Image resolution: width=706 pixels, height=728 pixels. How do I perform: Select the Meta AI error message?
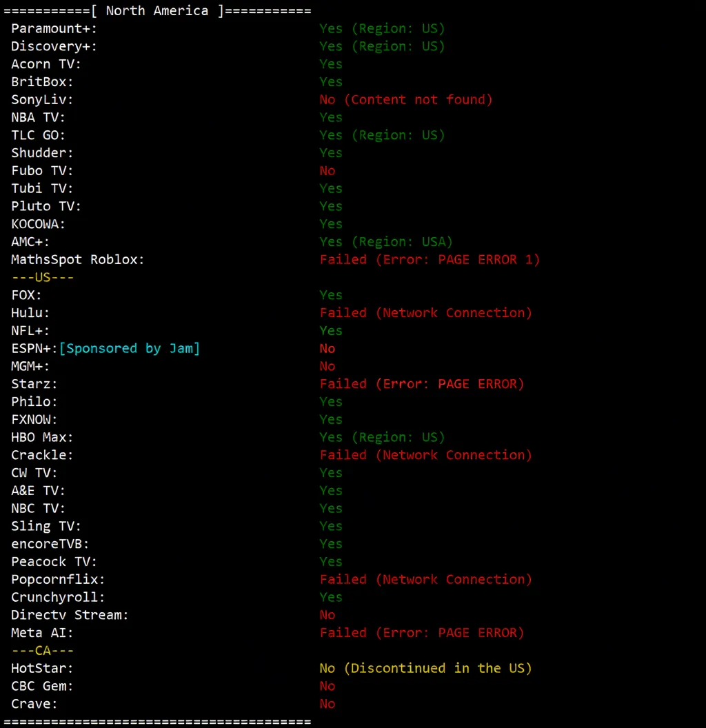tap(421, 632)
